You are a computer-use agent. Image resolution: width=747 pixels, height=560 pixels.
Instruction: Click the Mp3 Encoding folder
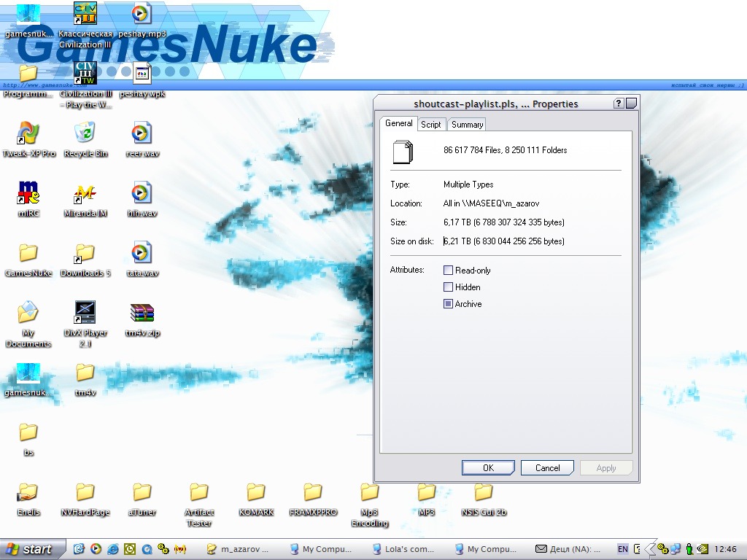point(369,493)
